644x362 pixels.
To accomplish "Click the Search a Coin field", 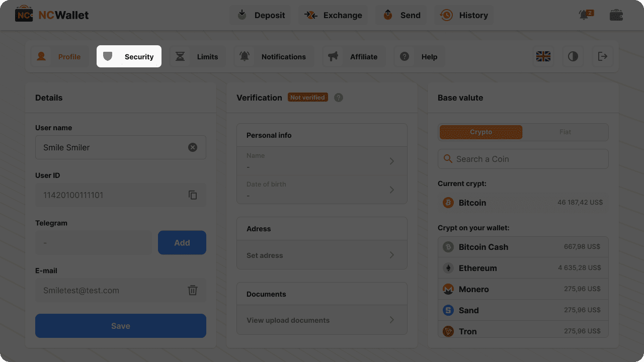I will (523, 159).
